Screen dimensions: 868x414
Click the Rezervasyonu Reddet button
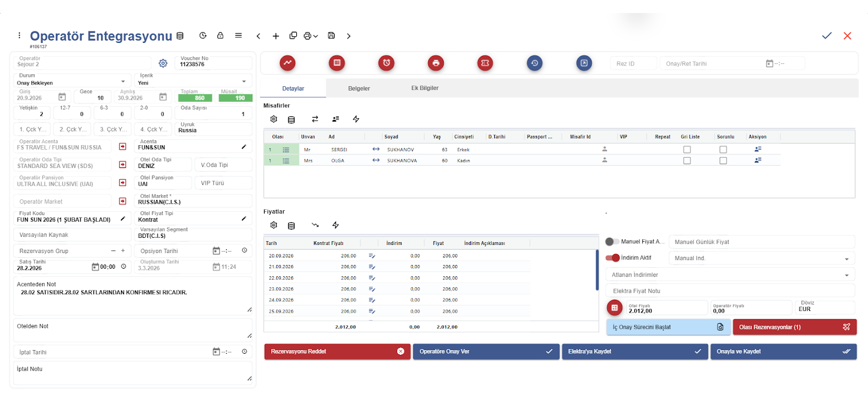[337, 352]
